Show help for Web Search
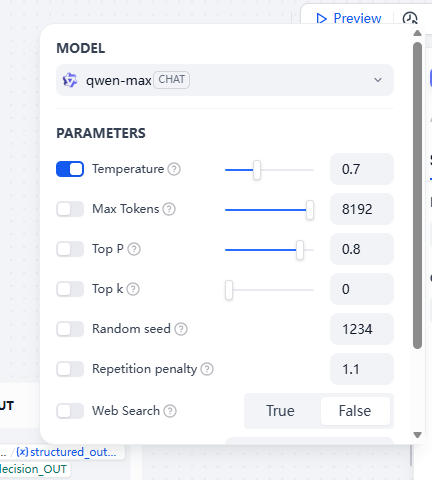 click(x=170, y=411)
